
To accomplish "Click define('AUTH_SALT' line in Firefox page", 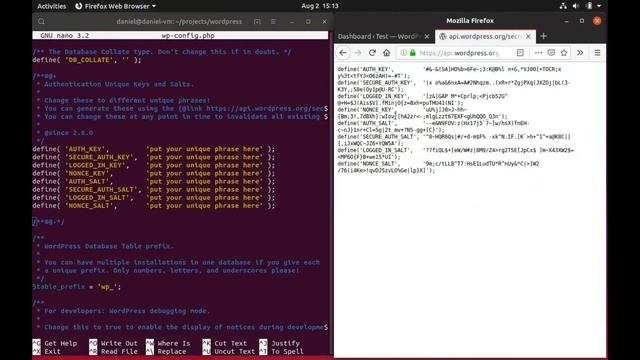I will [433, 123].
